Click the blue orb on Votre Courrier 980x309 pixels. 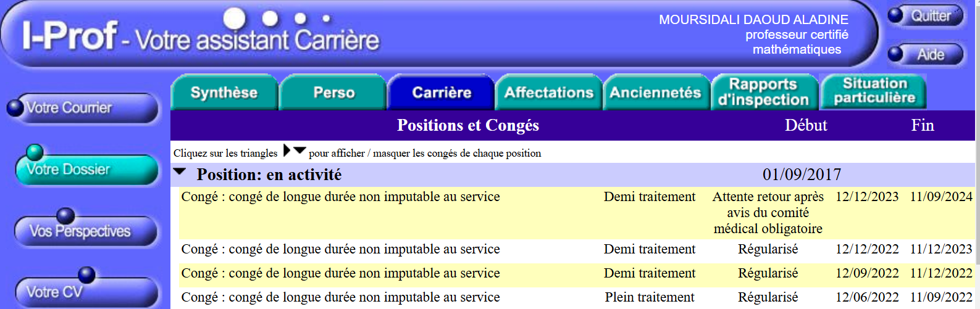[x=15, y=108]
